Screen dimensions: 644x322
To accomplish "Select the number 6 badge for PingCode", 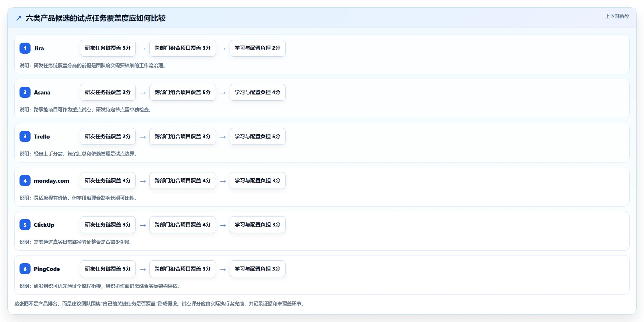I will click(x=25, y=269).
